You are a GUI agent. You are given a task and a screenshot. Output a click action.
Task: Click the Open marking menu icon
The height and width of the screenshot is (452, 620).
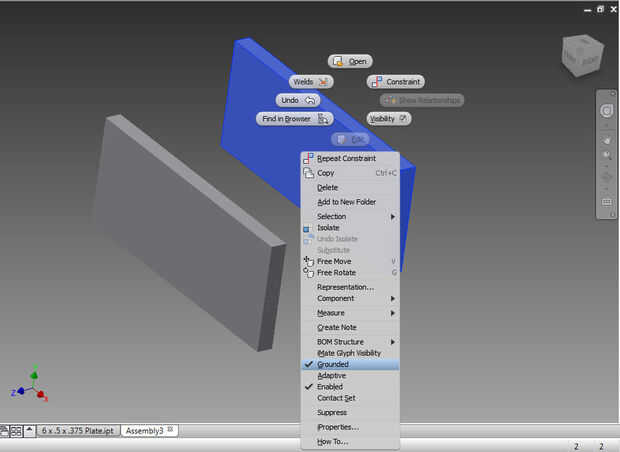click(x=337, y=61)
